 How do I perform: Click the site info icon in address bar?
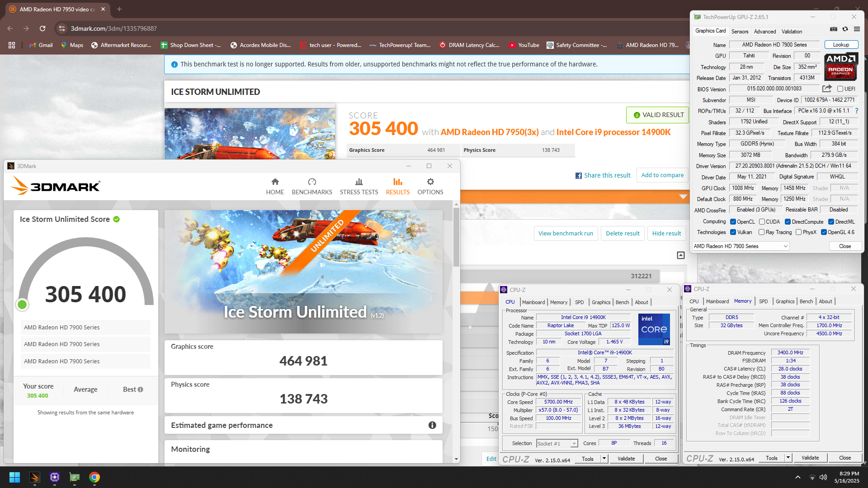(62, 28)
